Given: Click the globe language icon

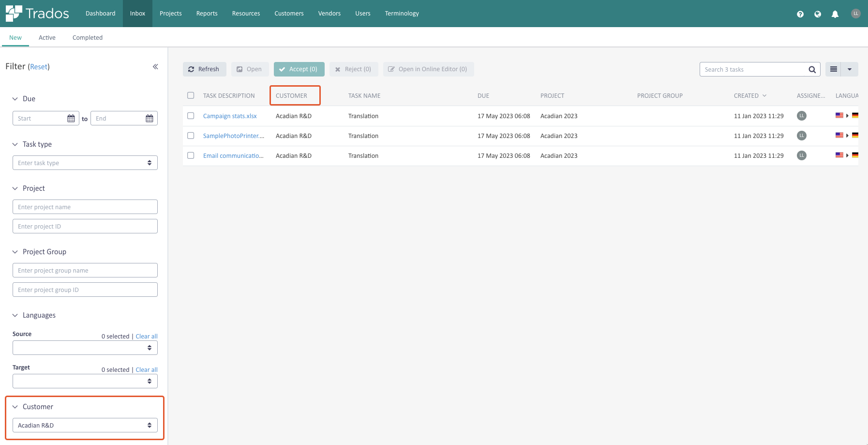Looking at the screenshot, I should coord(818,14).
